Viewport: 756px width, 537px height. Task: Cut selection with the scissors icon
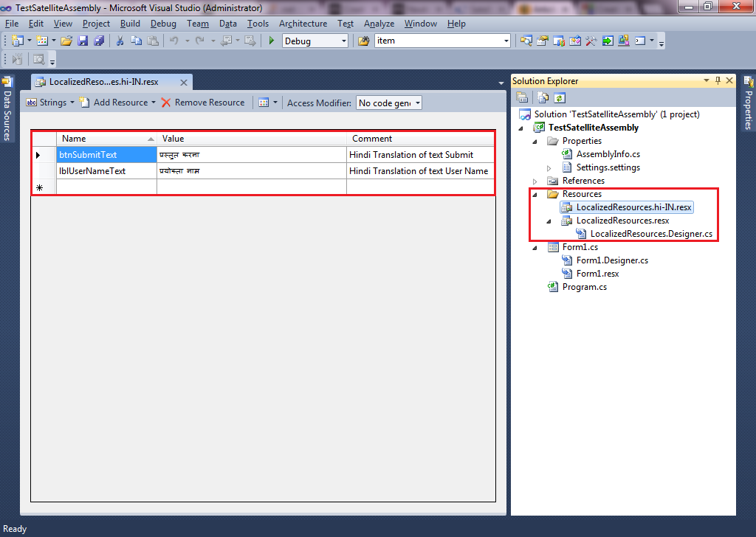(120, 41)
